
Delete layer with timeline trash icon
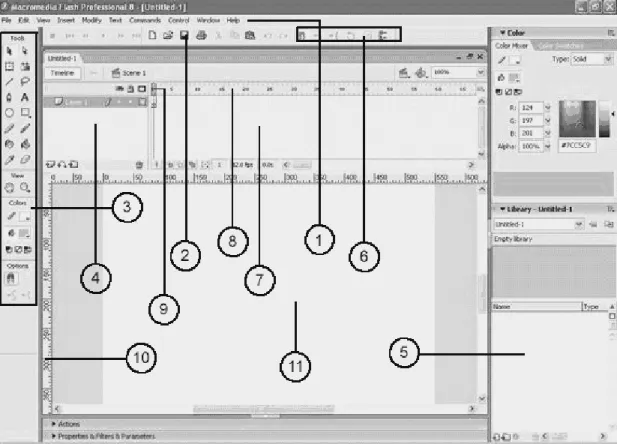[x=139, y=165]
